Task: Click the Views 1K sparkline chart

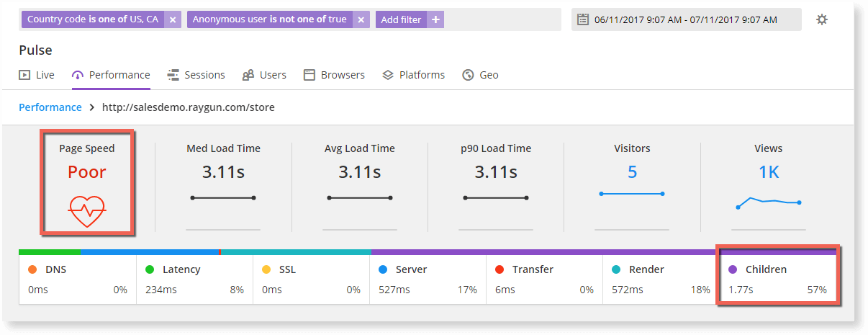Action: tap(769, 202)
